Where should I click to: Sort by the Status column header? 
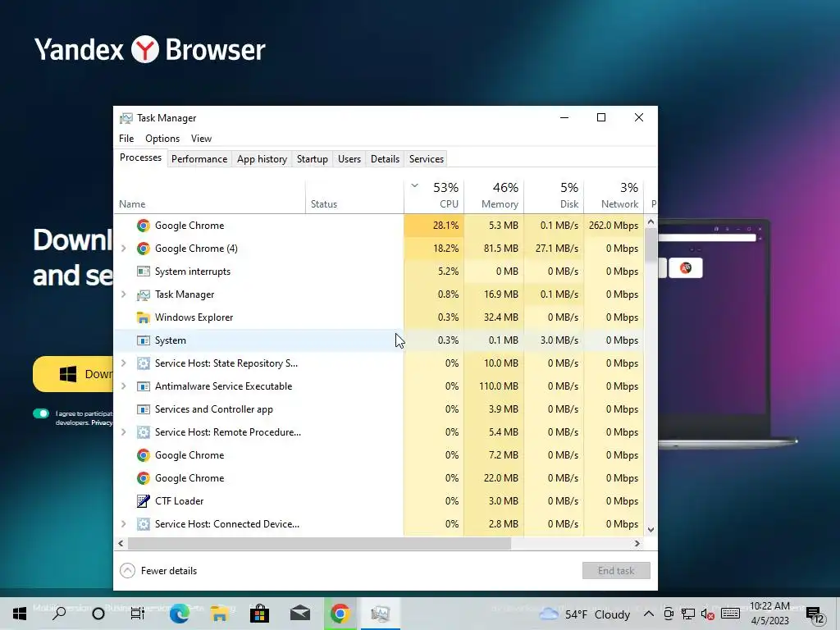354,196
